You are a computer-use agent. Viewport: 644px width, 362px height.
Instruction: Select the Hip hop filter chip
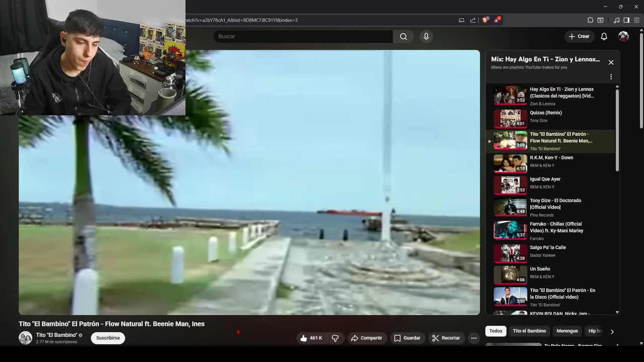point(595,331)
